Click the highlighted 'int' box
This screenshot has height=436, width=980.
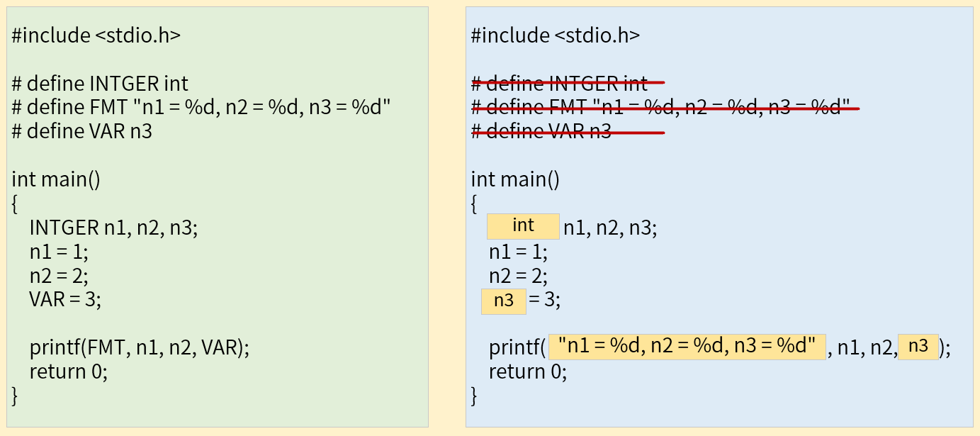point(523,226)
